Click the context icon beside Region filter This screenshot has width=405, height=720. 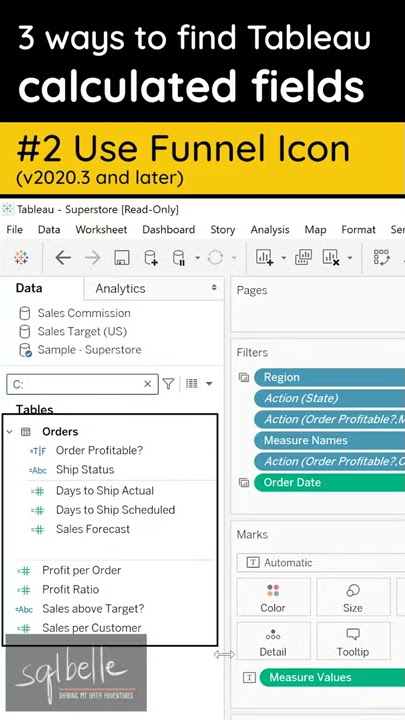(244, 377)
